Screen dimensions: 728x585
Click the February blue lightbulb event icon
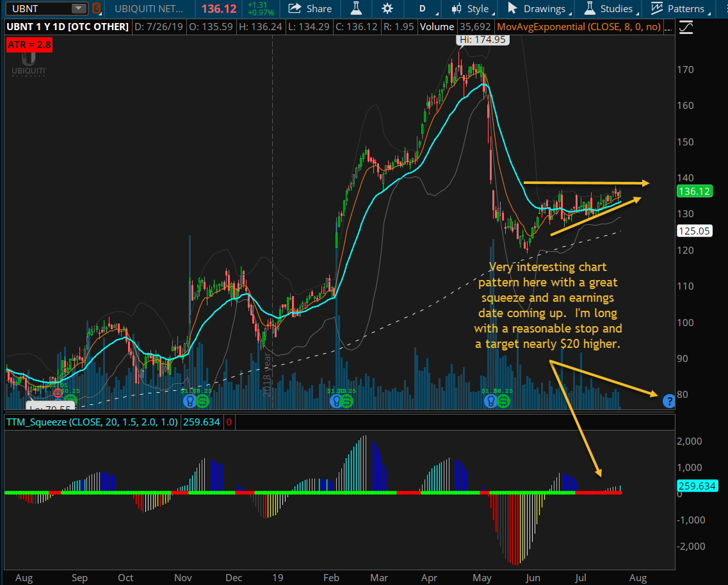[336, 400]
